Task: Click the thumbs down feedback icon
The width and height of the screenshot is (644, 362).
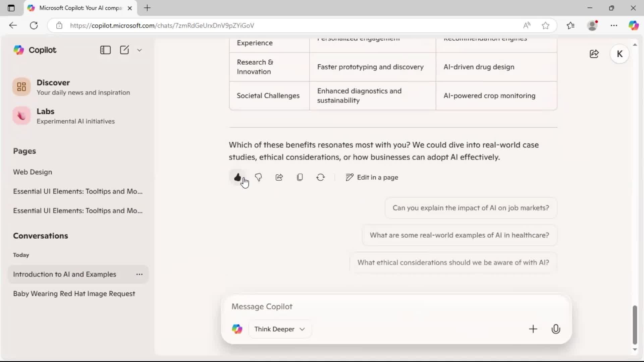Action: coord(258,177)
